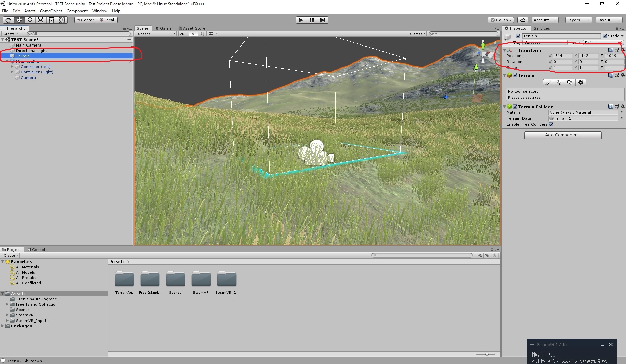Screen dimensions: 626x364
Task: Expand the Controller (left) hierarchy item
Action: tap(12, 66)
